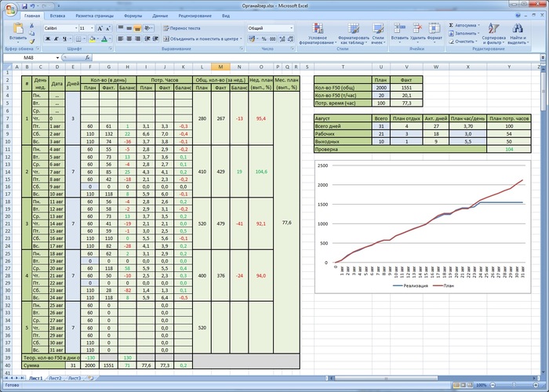Toggle underline (Ч) formatting

coord(64,39)
